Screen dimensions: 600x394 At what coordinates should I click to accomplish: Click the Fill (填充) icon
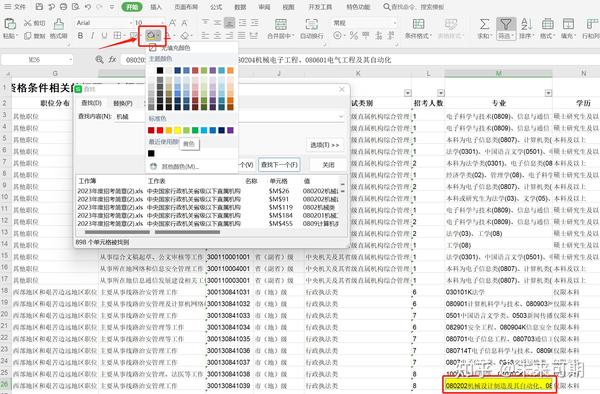tap(568, 24)
